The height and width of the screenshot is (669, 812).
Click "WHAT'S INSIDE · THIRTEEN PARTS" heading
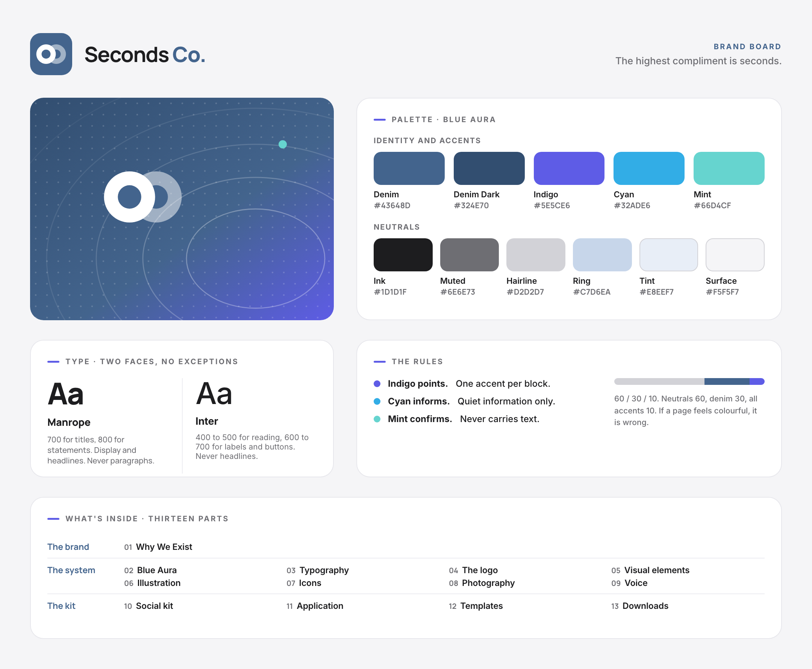(147, 519)
